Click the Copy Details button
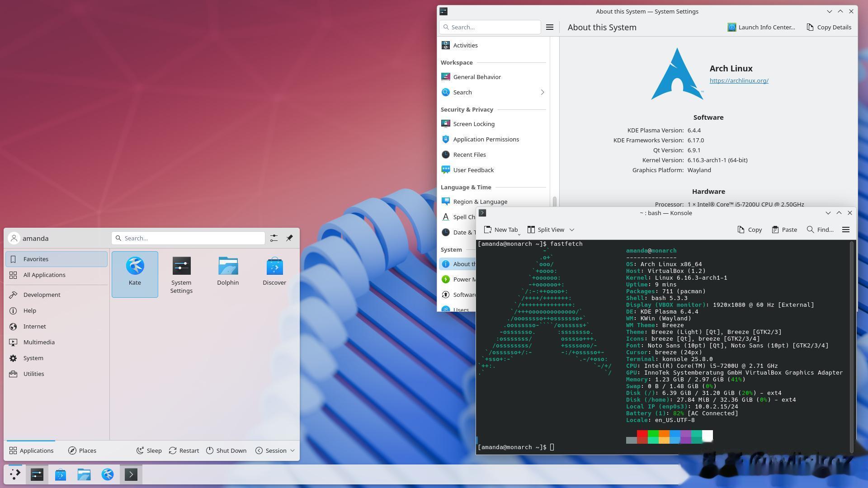 (x=829, y=27)
